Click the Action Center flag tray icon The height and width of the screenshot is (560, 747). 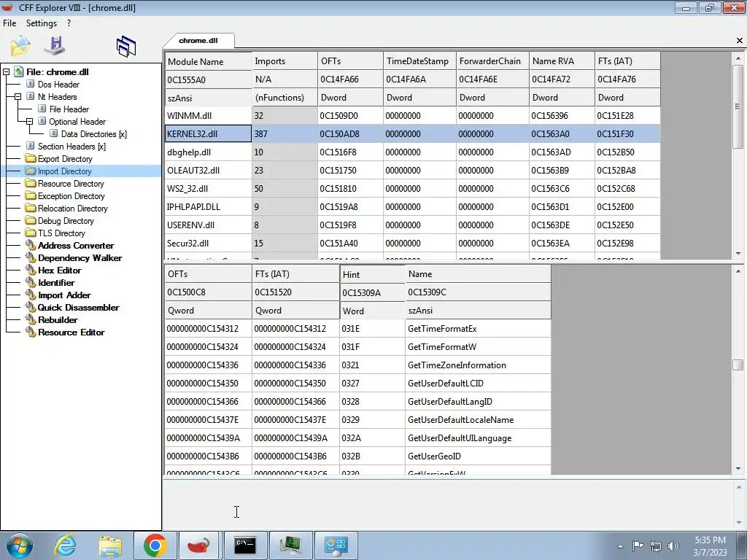click(x=638, y=545)
